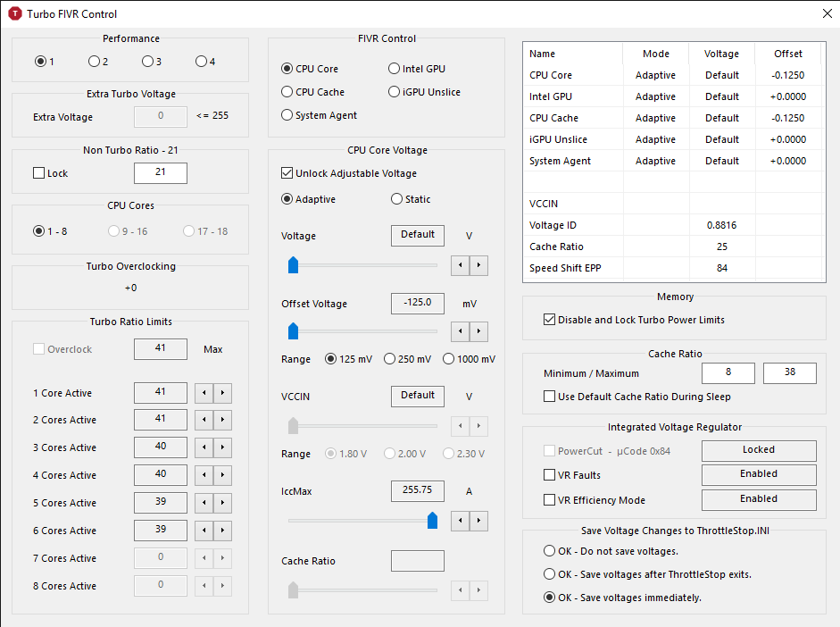Image resolution: width=840 pixels, height=627 pixels.
Task: Click the Voltage slider thumb
Action: pyautogui.click(x=293, y=264)
